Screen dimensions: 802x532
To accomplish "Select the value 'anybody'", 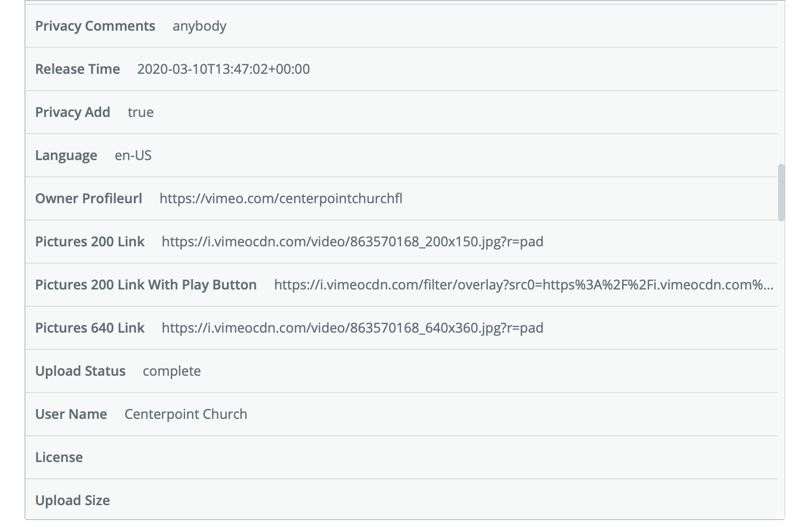I will 200,26.
